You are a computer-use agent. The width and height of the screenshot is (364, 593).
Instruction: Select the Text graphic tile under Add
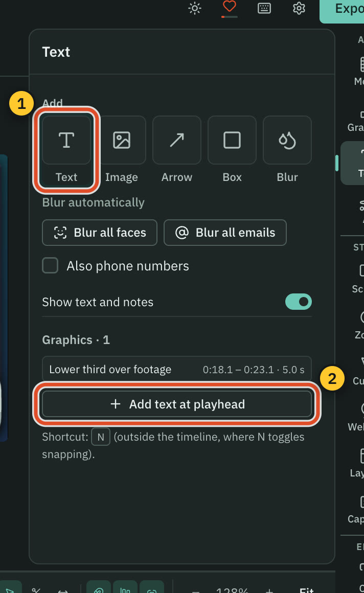66,140
